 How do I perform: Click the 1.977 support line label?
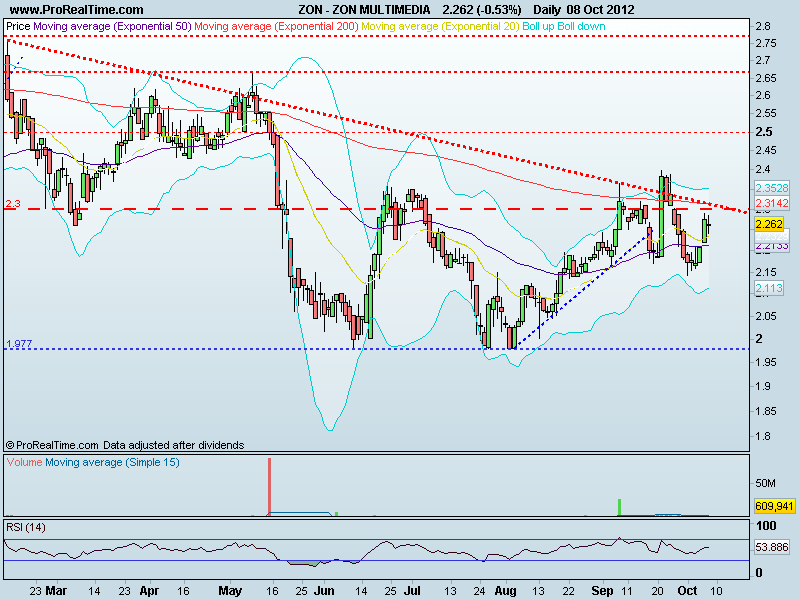click(x=19, y=343)
